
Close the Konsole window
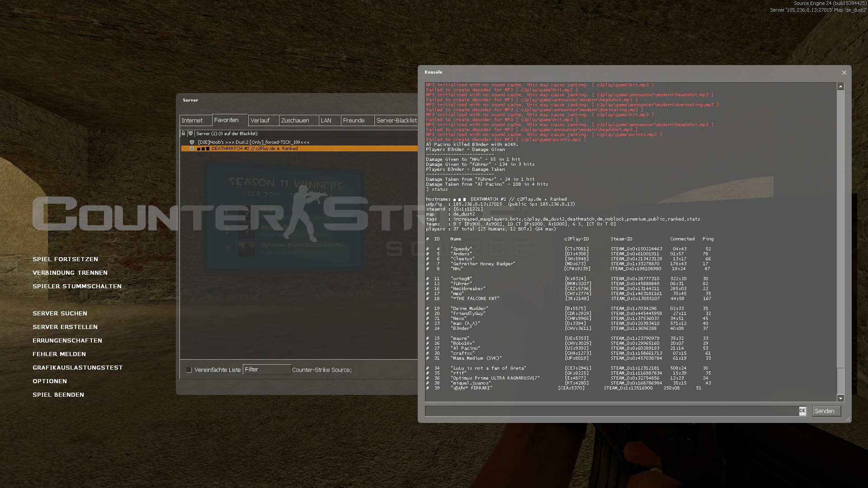(x=844, y=73)
